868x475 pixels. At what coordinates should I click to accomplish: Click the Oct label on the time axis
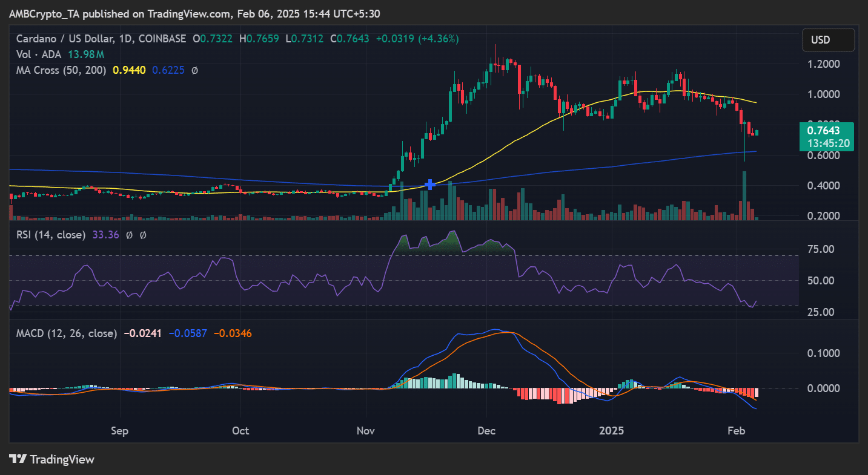[x=241, y=431]
